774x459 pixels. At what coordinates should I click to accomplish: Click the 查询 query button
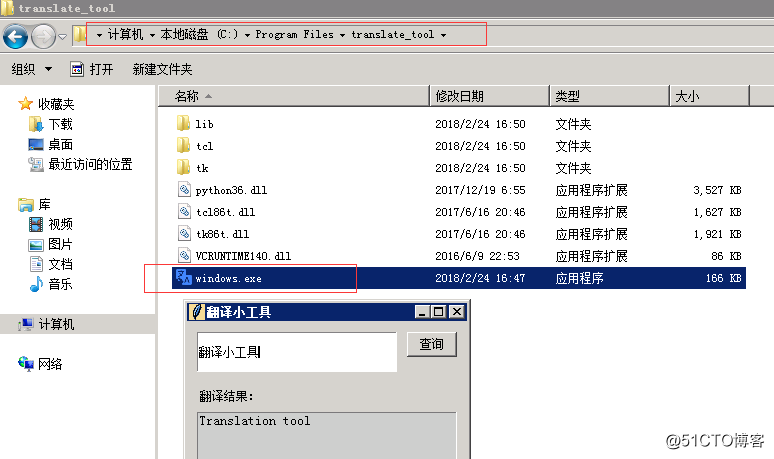431,344
